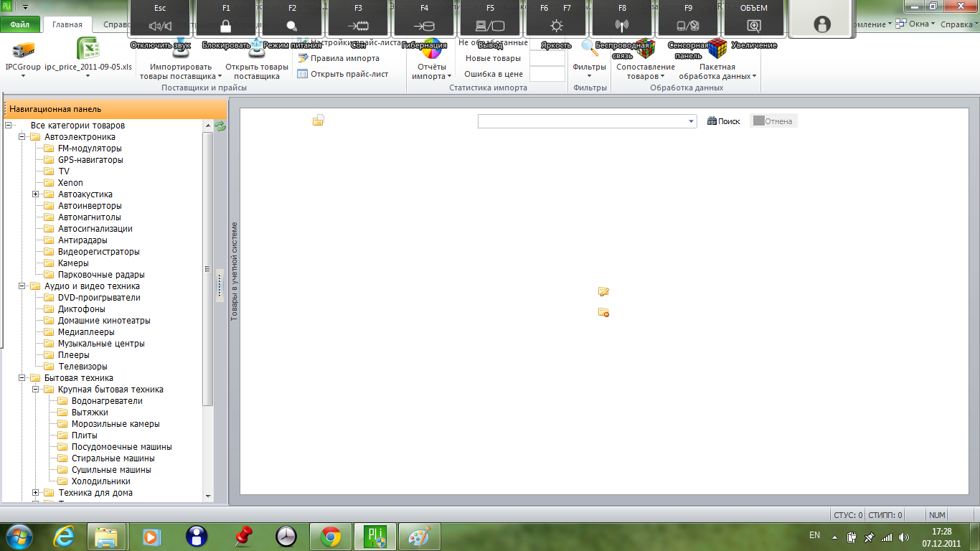980x551 pixels.
Task: Click the folder icon left of search box
Action: point(319,121)
